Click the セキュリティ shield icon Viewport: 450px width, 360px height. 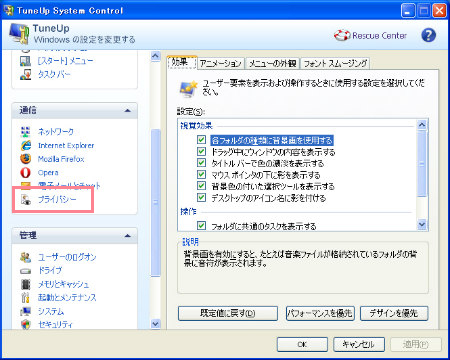coord(26,324)
